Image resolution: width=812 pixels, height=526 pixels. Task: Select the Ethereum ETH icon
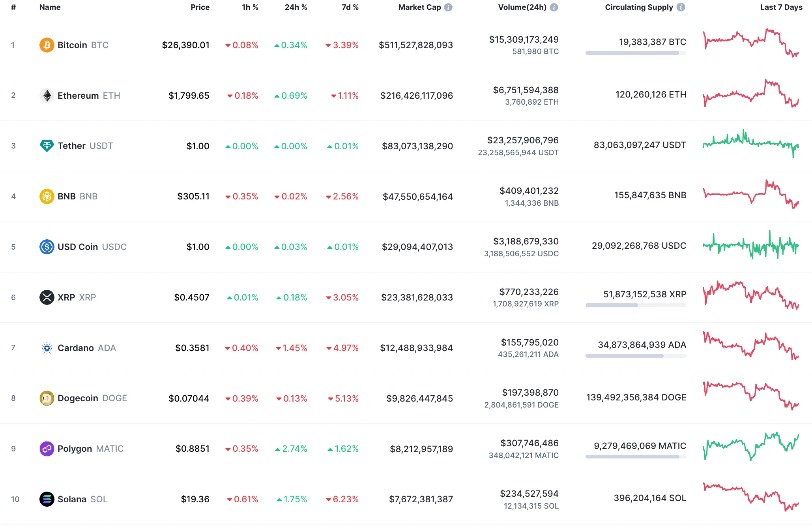click(47, 95)
